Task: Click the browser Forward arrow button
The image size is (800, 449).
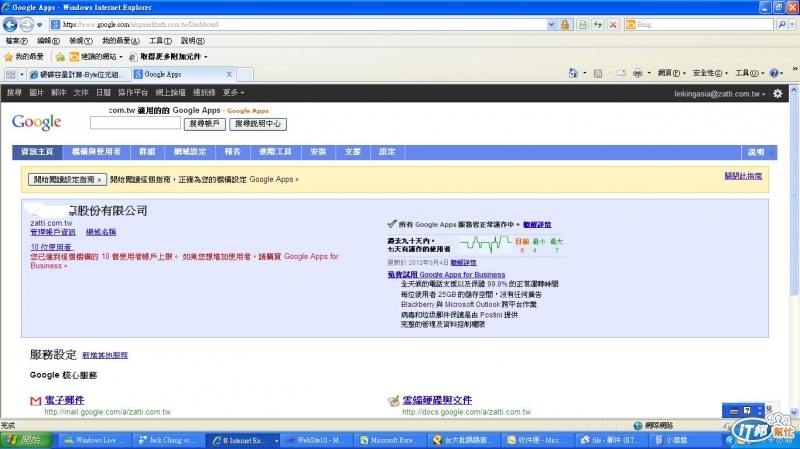Action: pos(27,24)
